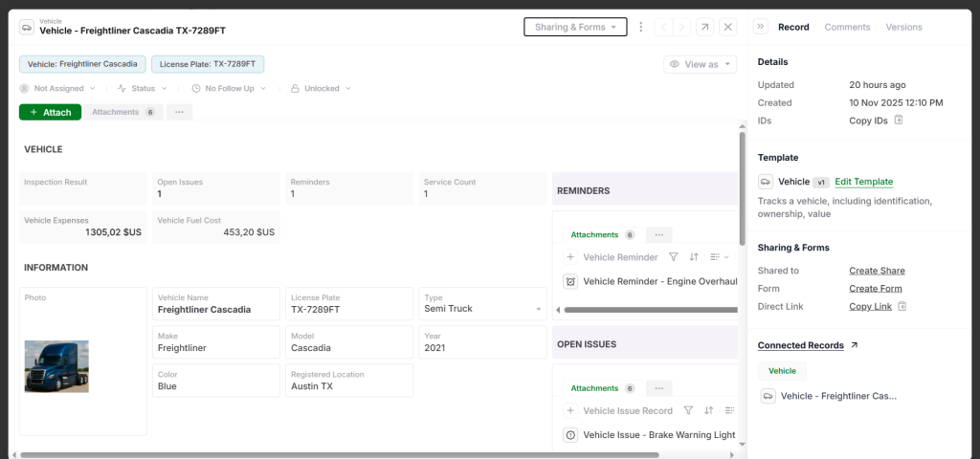Open layout options for Vehicle Issue Record list
This screenshot has width=980, height=459.
coord(729,410)
